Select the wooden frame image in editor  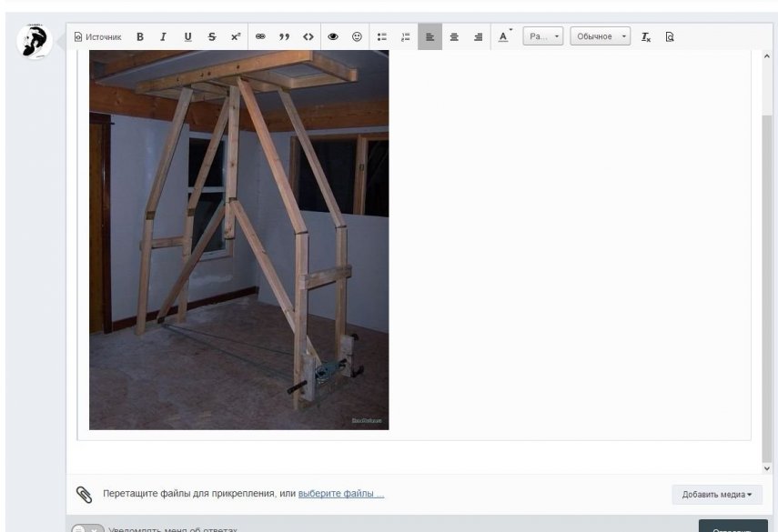pyautogui.click(x=238, y=239)
